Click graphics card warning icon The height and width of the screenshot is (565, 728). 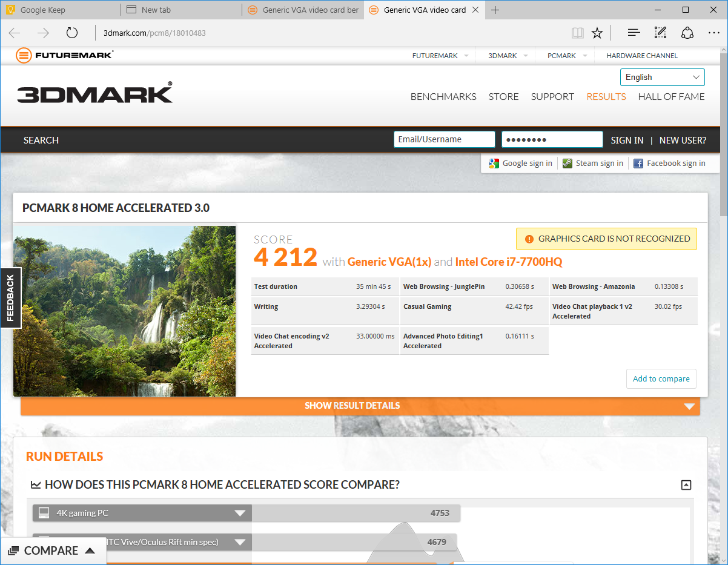[x=529, y=239]
